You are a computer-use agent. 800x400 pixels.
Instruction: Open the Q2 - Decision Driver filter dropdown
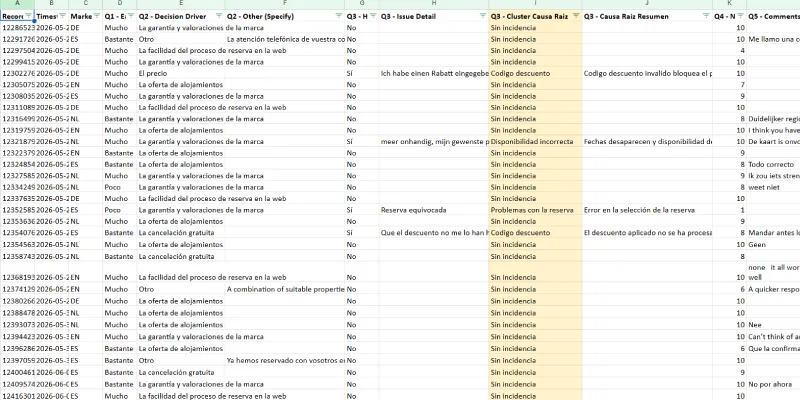219,16
